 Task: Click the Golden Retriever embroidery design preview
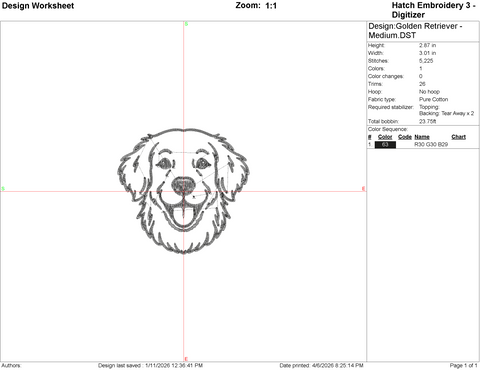183,191
